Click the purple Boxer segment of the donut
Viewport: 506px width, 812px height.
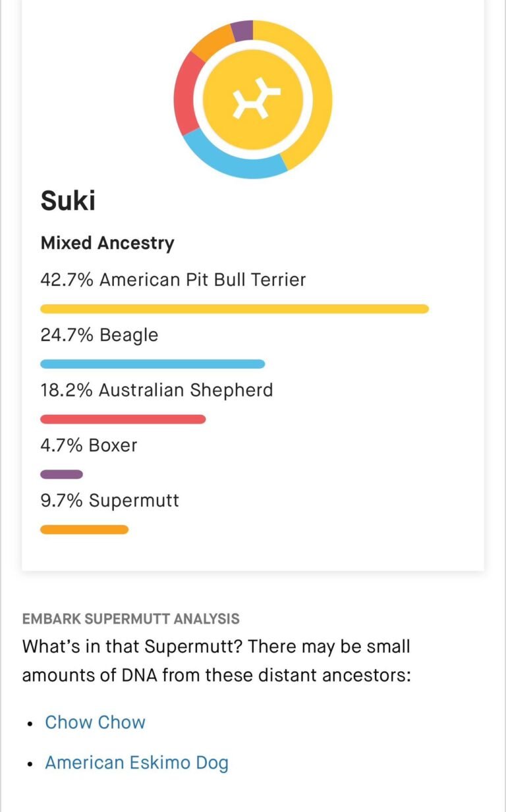point(242,30)
